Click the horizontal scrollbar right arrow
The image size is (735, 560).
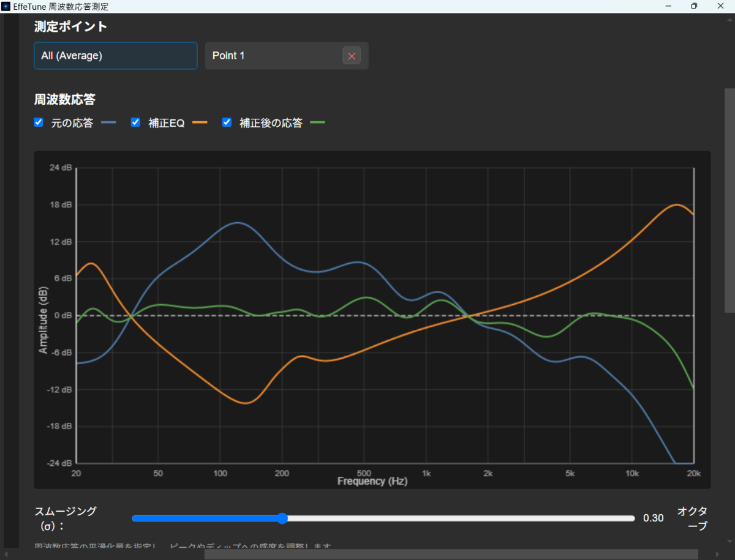718,554
